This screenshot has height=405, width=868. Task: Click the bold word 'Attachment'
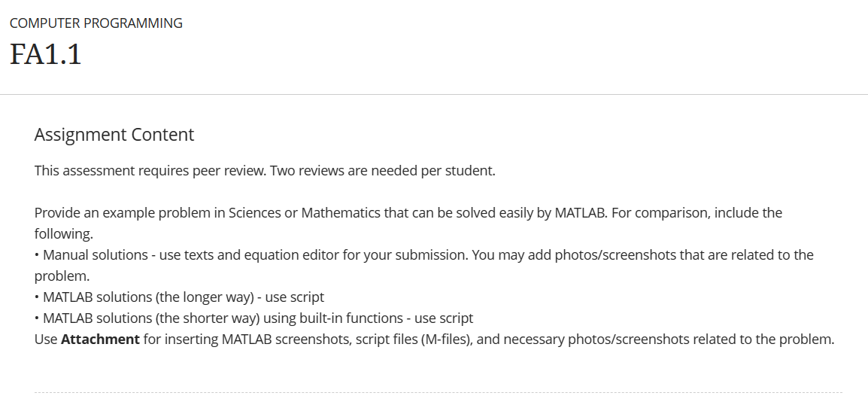point(100,339)
